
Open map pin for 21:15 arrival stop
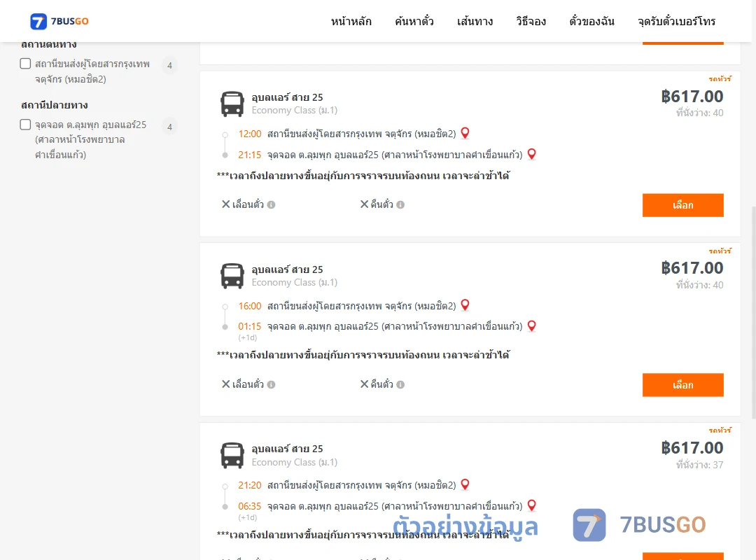pyautogui.click(x=531, y=154)
